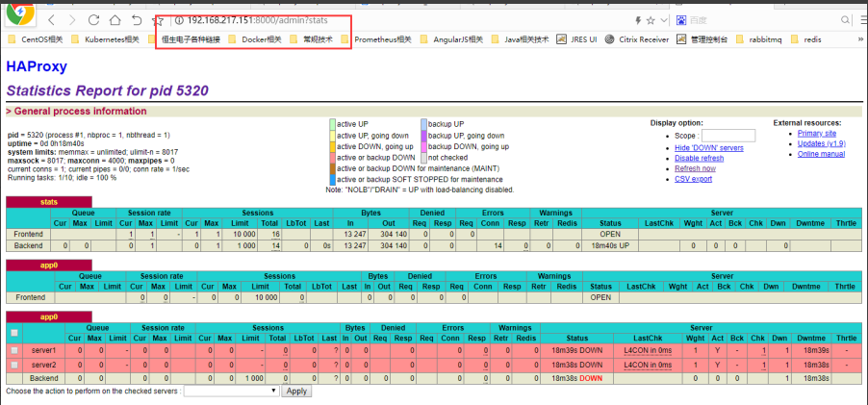Click the Baidu paw search engine icon
The image size is (868, 405).
point(681,20)
